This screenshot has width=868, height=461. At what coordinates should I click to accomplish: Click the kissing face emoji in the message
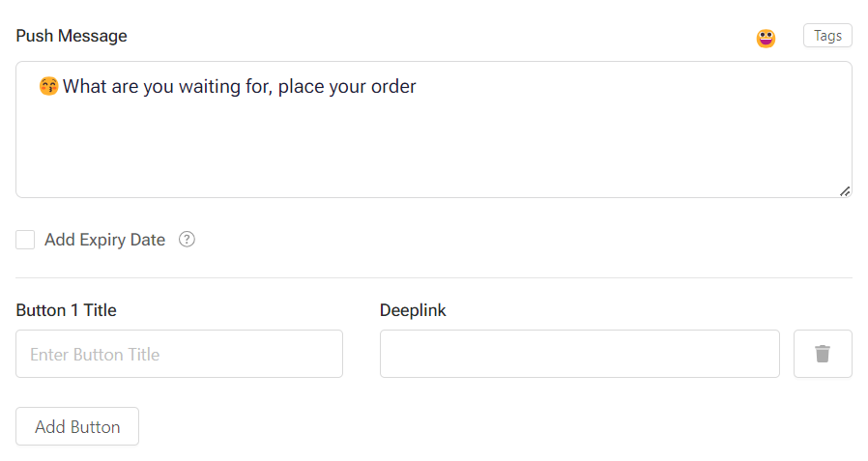point(49,87)
